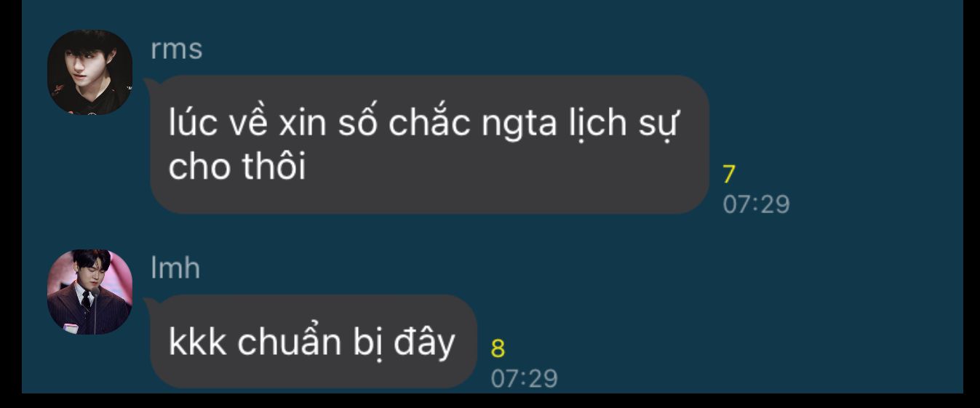The height and width of the screenshot is (408, 980).
Task: Click the yellow unread count 8
Action: point(498,349)
